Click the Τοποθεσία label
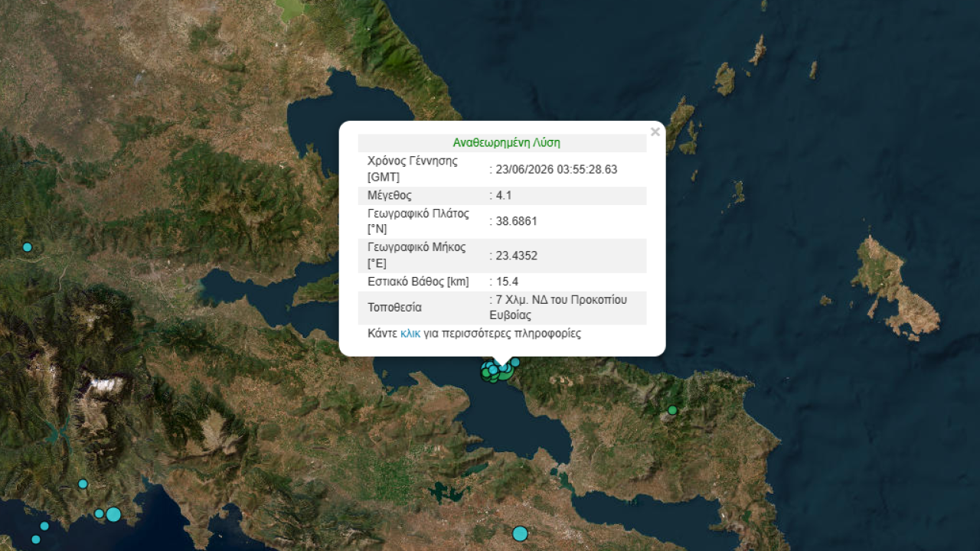This screenshot has width=980, height=551. 395,308
